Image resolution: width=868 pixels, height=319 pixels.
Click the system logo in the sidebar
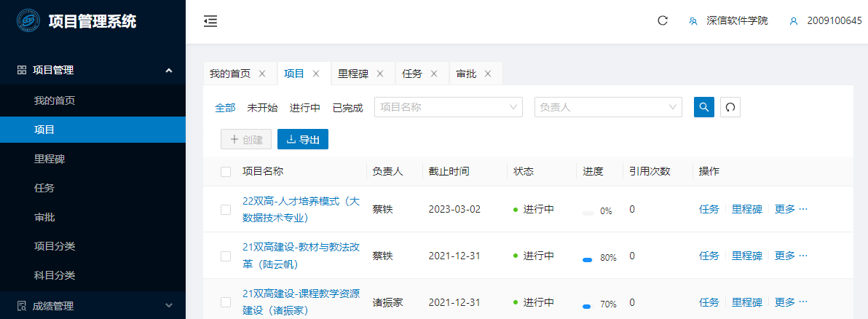(x=29, y=21)
